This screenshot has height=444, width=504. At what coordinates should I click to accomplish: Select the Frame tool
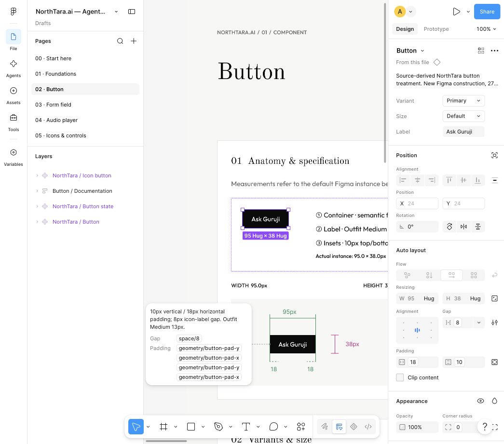[163, 427]
